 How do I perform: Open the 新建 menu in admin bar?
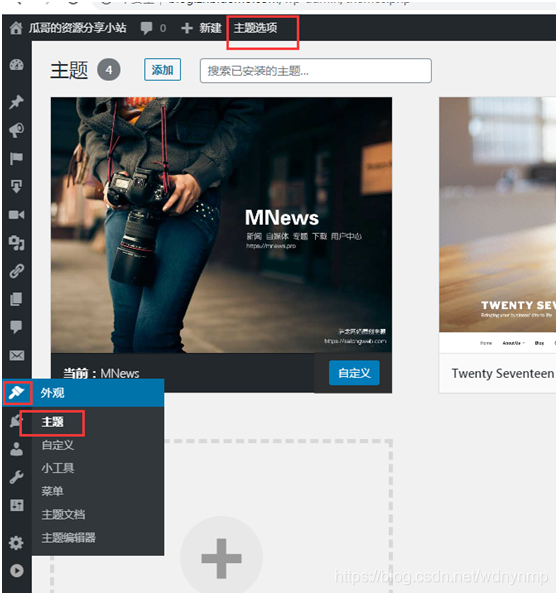210,28
